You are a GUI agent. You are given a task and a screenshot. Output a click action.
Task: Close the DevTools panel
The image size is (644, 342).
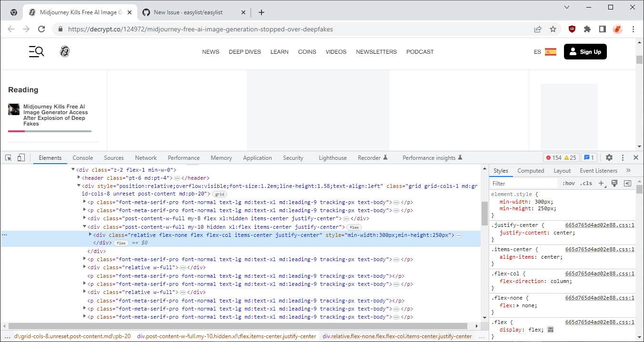point(636,157)
